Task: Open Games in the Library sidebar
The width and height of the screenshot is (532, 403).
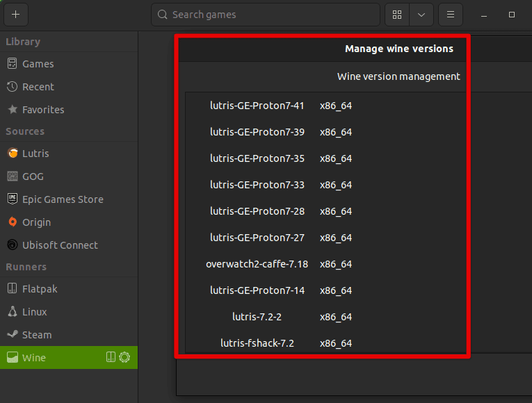Action: point(69,64)
